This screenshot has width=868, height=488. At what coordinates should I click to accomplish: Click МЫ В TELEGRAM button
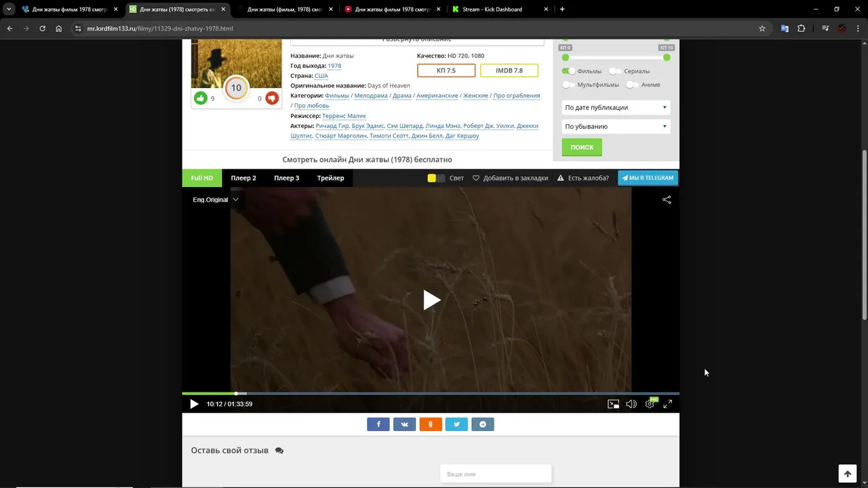[x=648, y=178]
